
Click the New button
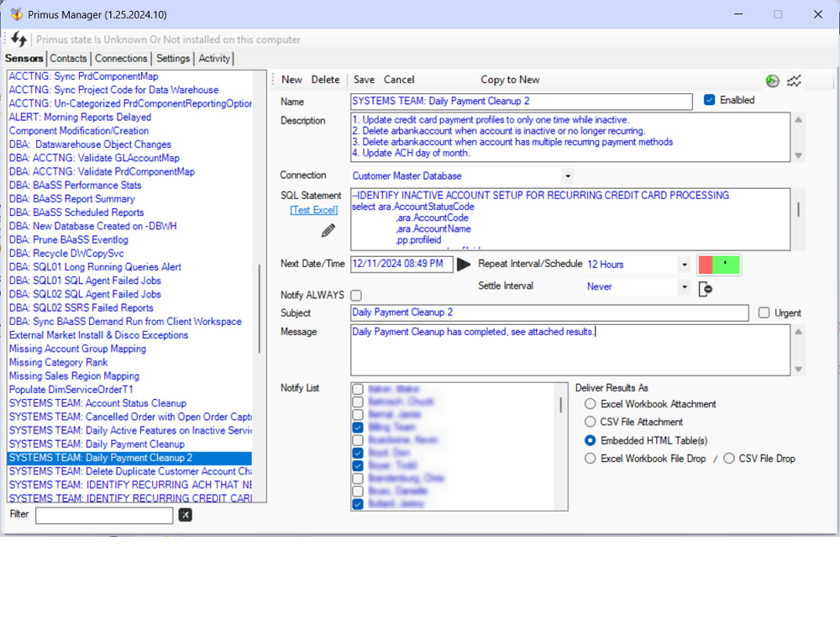click(x=292, y=80)
